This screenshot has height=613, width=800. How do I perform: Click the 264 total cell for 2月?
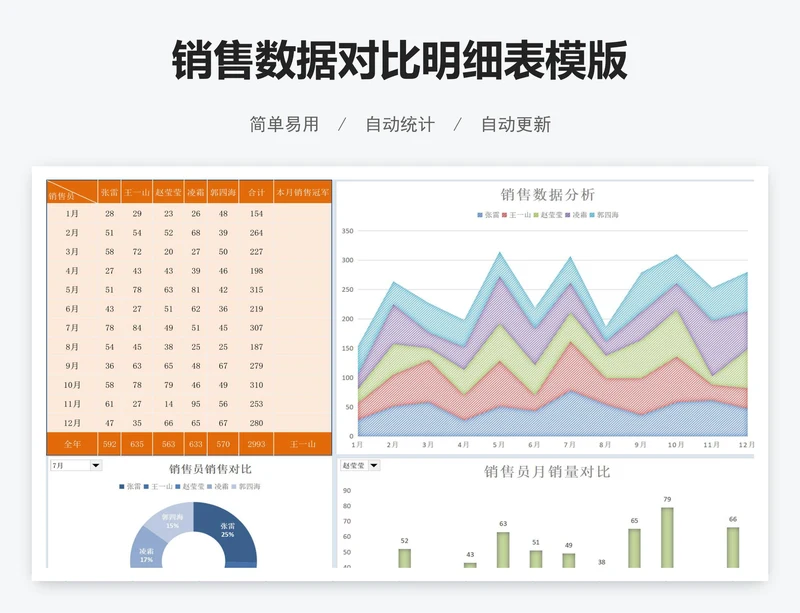pos(256,233)
